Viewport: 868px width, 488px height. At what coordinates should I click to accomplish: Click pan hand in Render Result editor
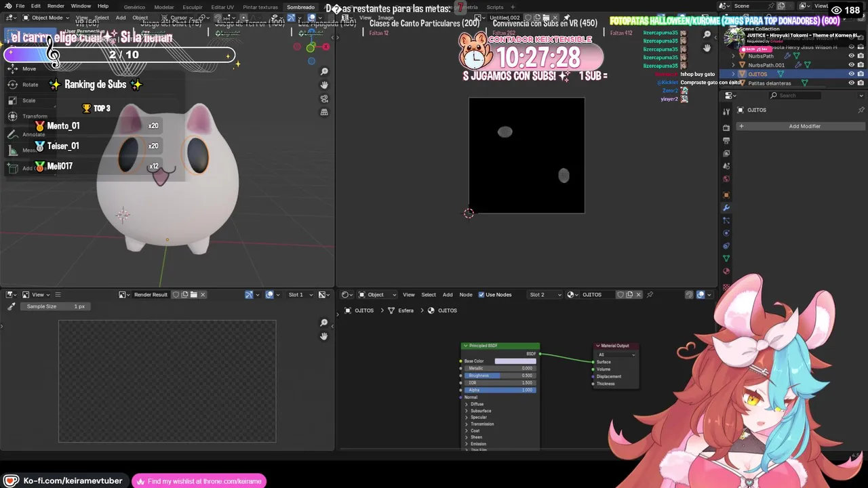(x=324, y=336)
